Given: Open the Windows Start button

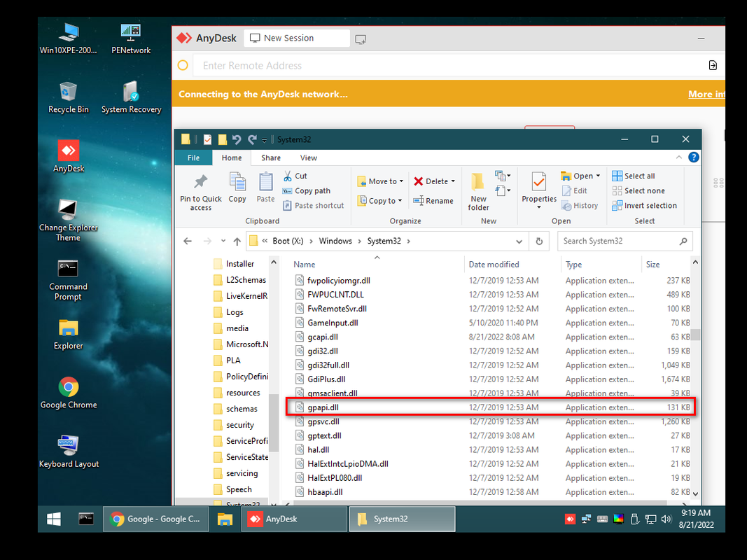Looking at the screenshot, I should pos(54,519).
